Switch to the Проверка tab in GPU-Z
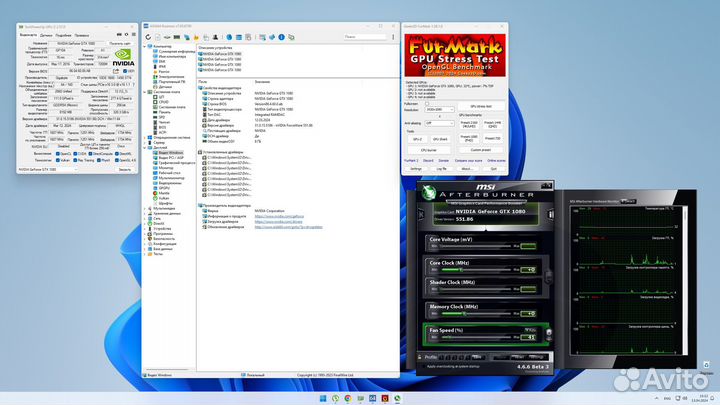Screen dimensions: 720x405 pos(82,35)
